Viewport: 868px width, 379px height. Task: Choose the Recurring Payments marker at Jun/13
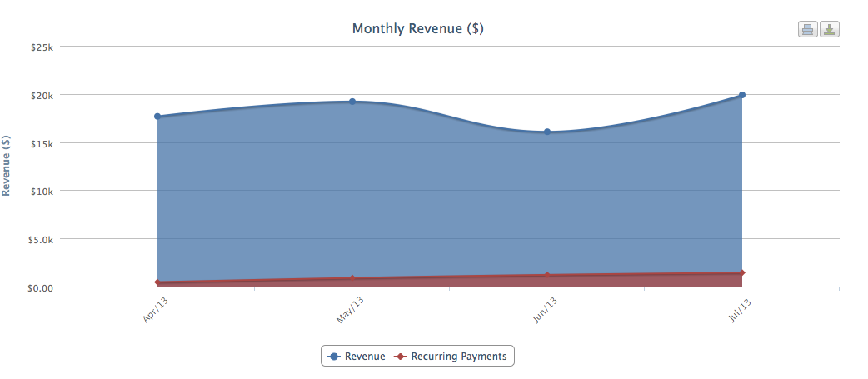[547, 275]
